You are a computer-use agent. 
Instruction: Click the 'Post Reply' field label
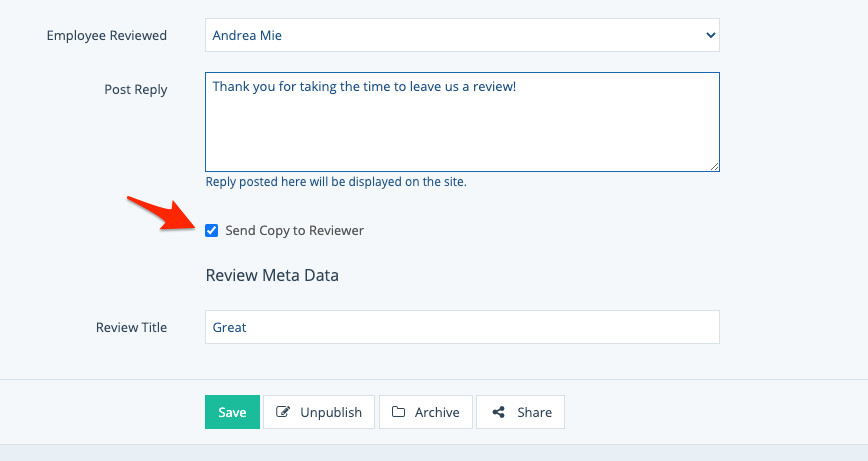(136, 89)
